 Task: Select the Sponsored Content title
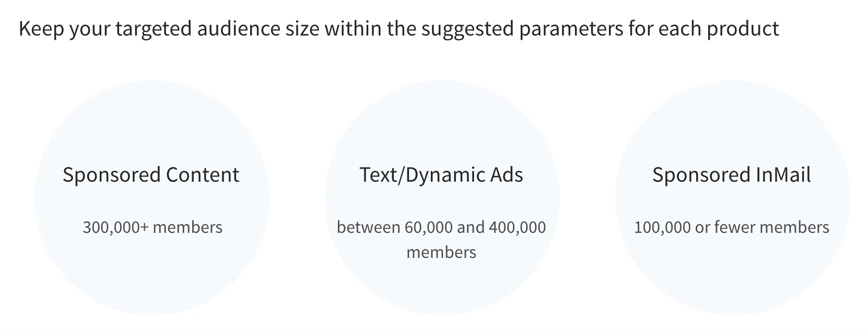(151, 174)
